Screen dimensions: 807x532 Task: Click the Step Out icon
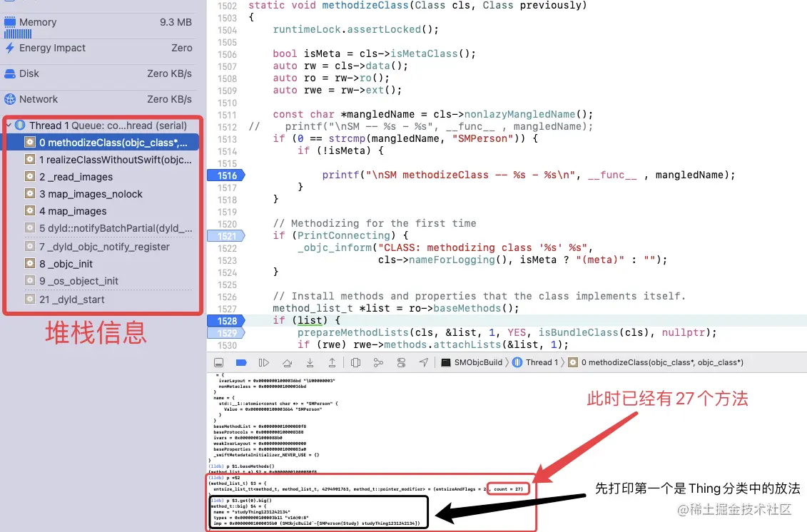[x=332, y=363]
